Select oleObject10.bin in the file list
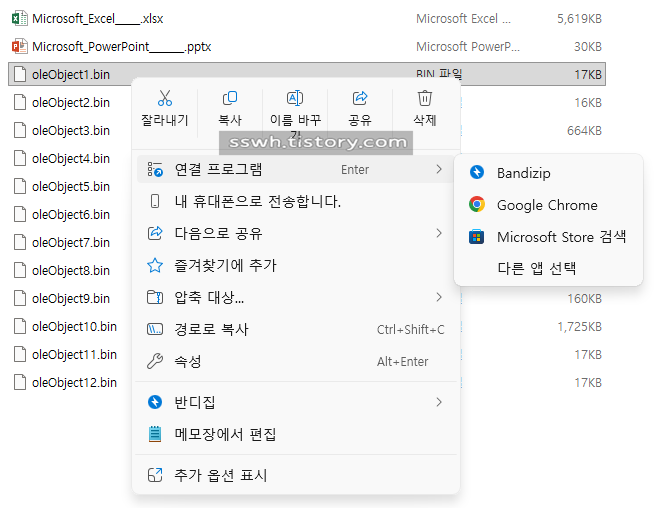Image resolution: width=660 pixels, height=509 pixels. tap(75, 327)
